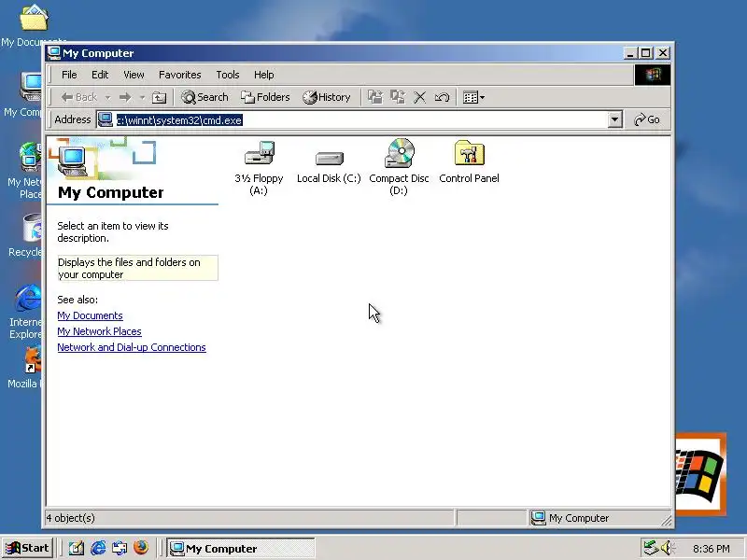Click the Forward arrow toolbar button
This screenshot has width=747, height=560.
coord(125,97)
